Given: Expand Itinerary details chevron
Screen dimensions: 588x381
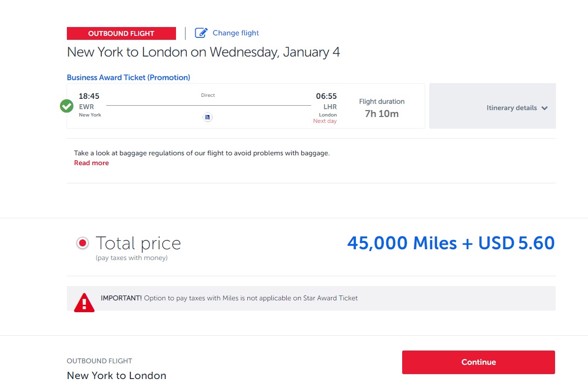Looking at the screenshot, I should (545, 108).
